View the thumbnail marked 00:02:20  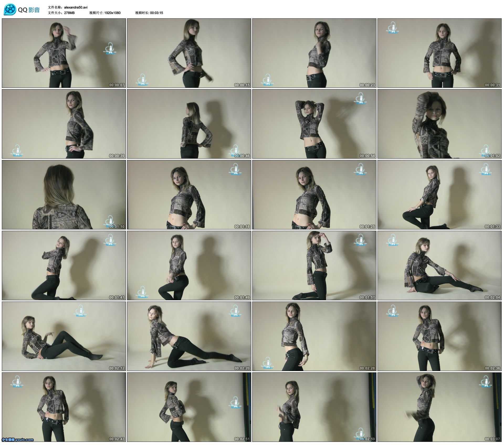[189, 336]
